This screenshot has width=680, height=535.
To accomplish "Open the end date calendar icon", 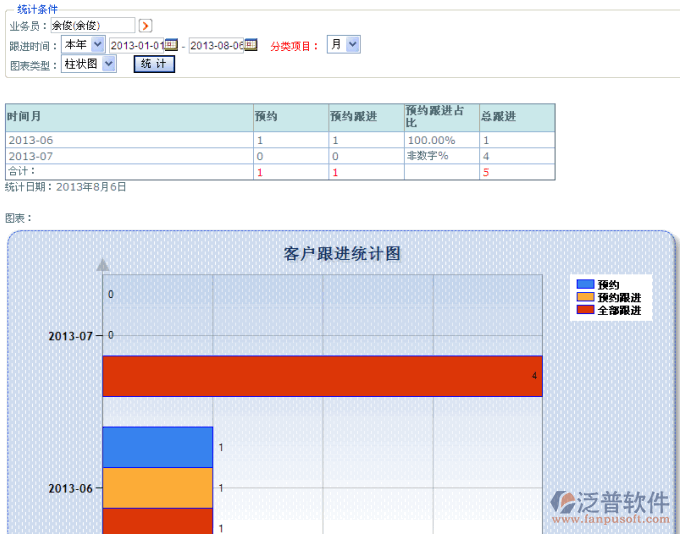I will tap(251, 45).
